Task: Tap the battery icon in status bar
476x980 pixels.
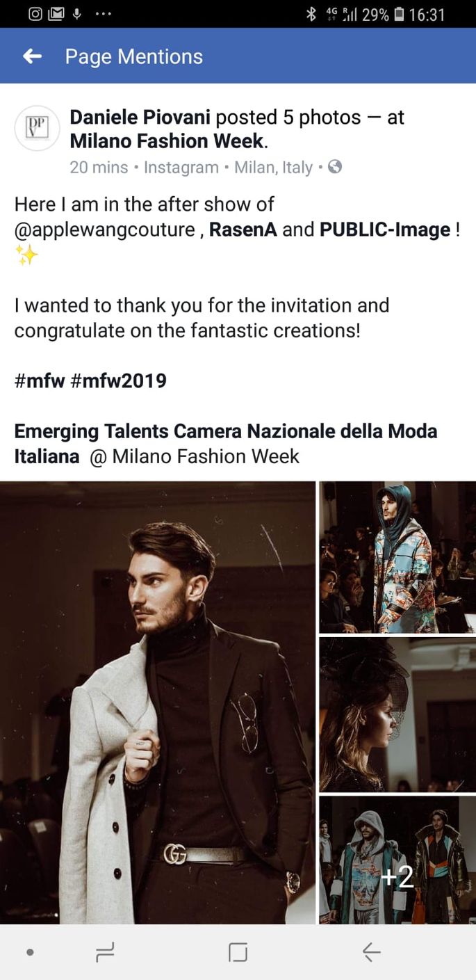Action: [399, 14]
